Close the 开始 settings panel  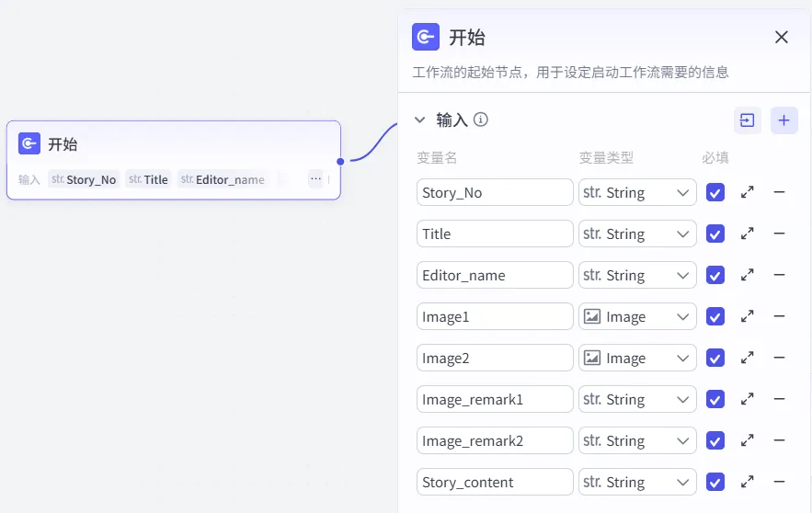pyautogui.click(x=782, y=37)
